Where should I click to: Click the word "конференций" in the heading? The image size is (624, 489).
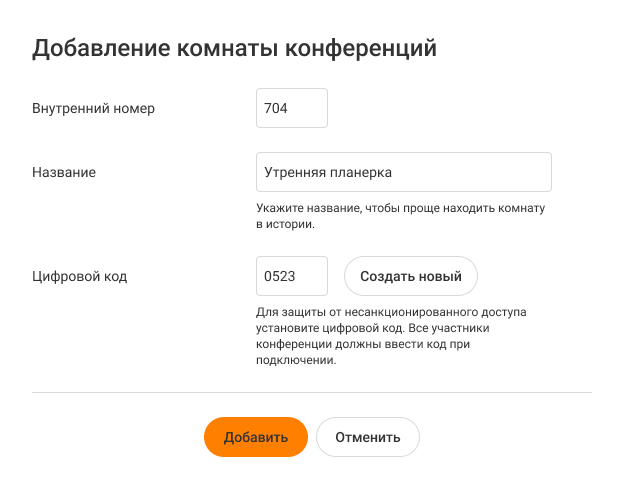362,48
